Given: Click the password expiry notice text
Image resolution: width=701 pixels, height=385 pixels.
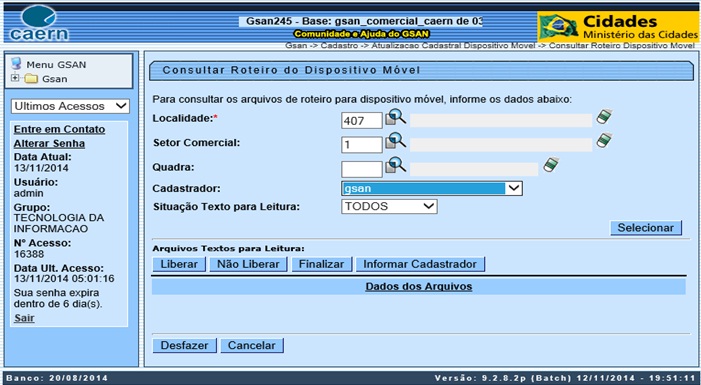Looking at the screenshot, I should pos(58,298).
